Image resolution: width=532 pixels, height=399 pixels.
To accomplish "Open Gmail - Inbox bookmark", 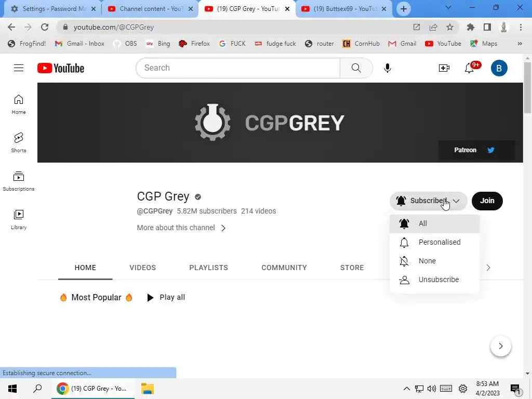I will pos(79,44).
